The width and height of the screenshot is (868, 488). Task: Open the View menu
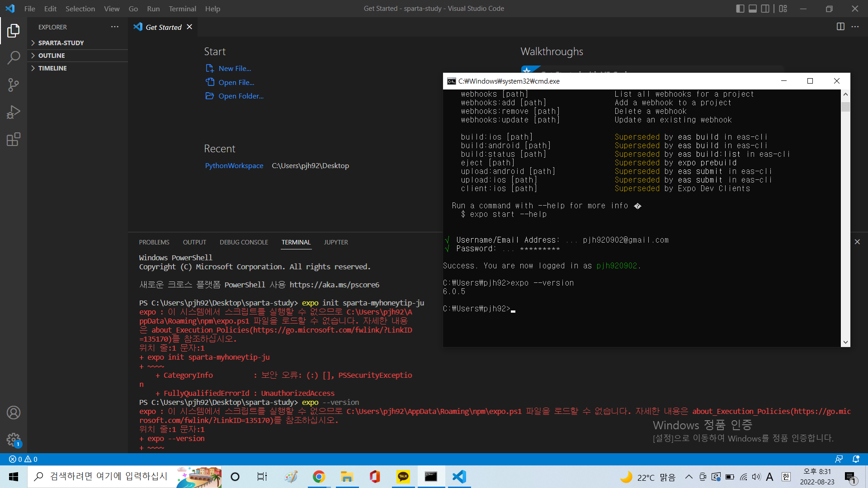point(112,9)
